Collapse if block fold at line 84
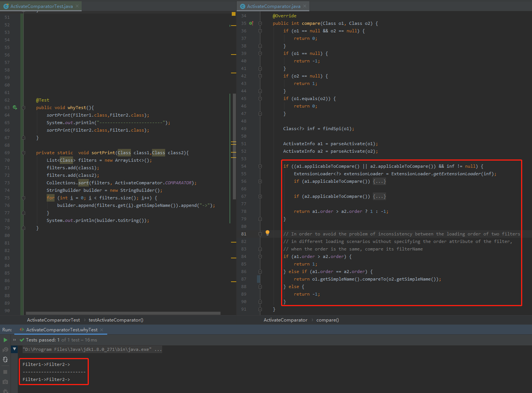532x393 pixels. pos(260,256)
